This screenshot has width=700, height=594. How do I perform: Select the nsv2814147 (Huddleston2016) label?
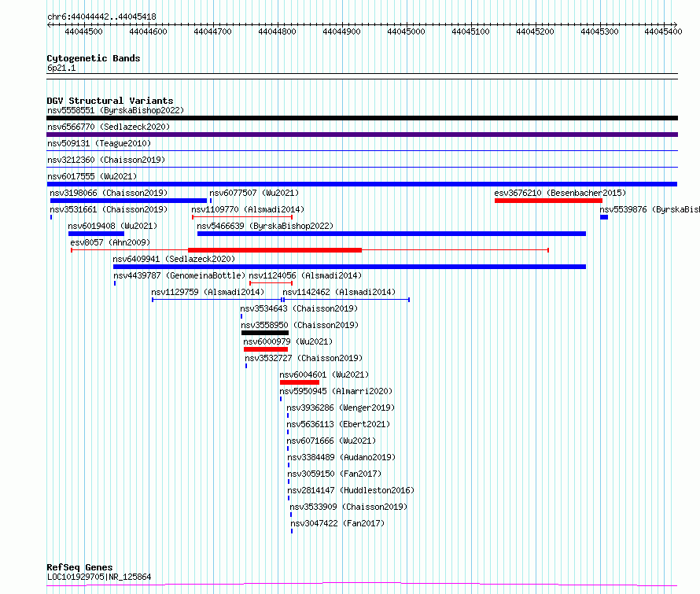[351, 490]
